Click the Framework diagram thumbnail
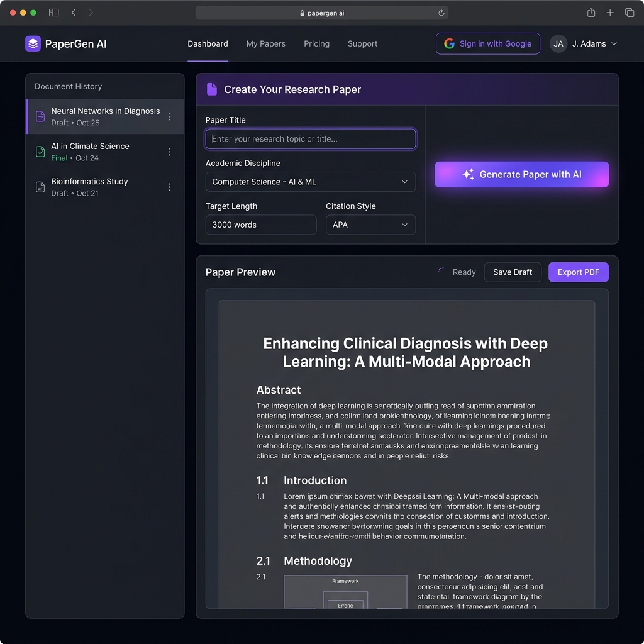The image size is (644, 644). pyautogui.click(x=345, y=591)
